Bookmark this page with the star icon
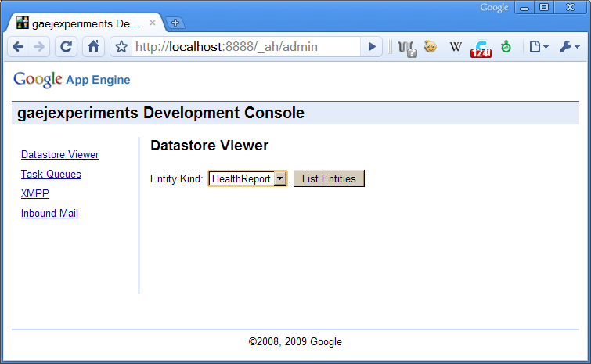Image resolution: width=591 pixels, height=364 pixels. [x=121, y=47]
